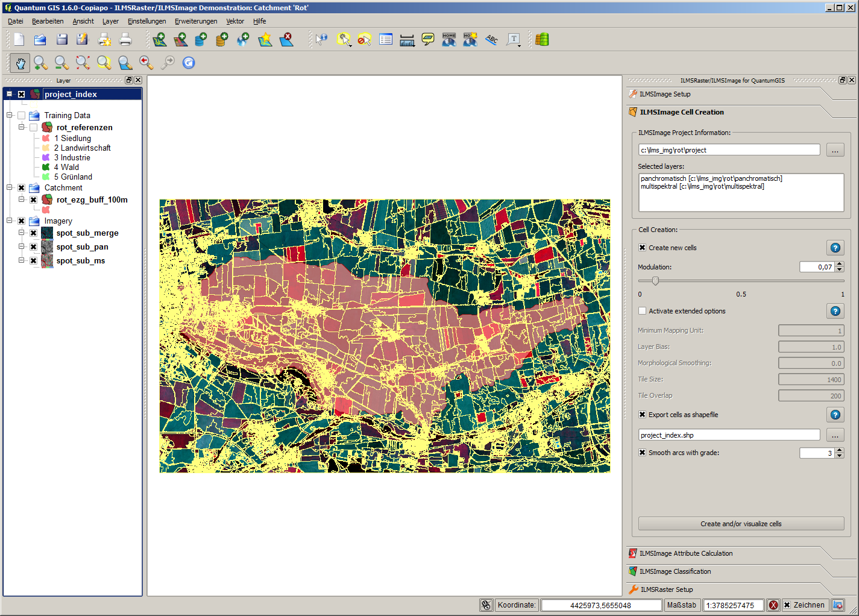This screenshot has height=616, width=859.
Task: Enable Activate extended options checkbox
Action: [x=643, y=311]
